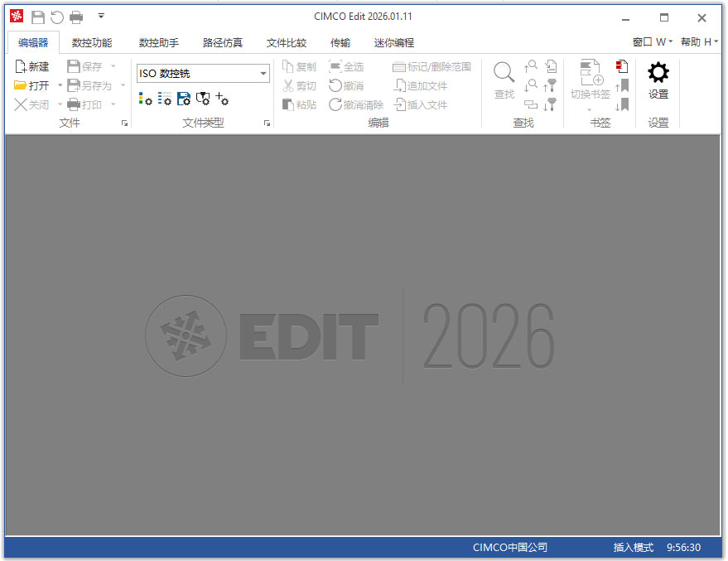This screenshot has height=561, width=728.
Task: Open the ISO 数控铣 file type dropdown
Action: (x=204, y=74)
